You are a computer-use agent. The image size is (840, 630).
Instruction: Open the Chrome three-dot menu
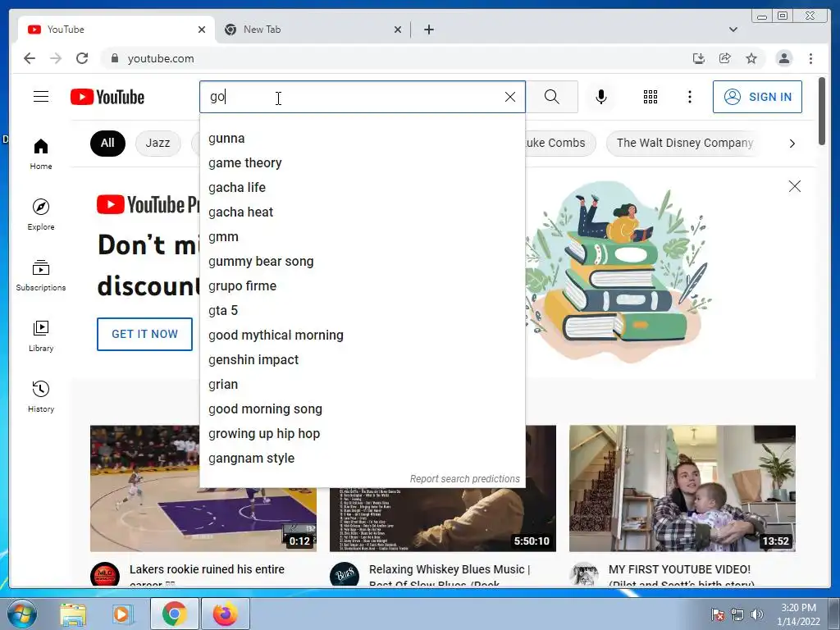coord(810,58)
